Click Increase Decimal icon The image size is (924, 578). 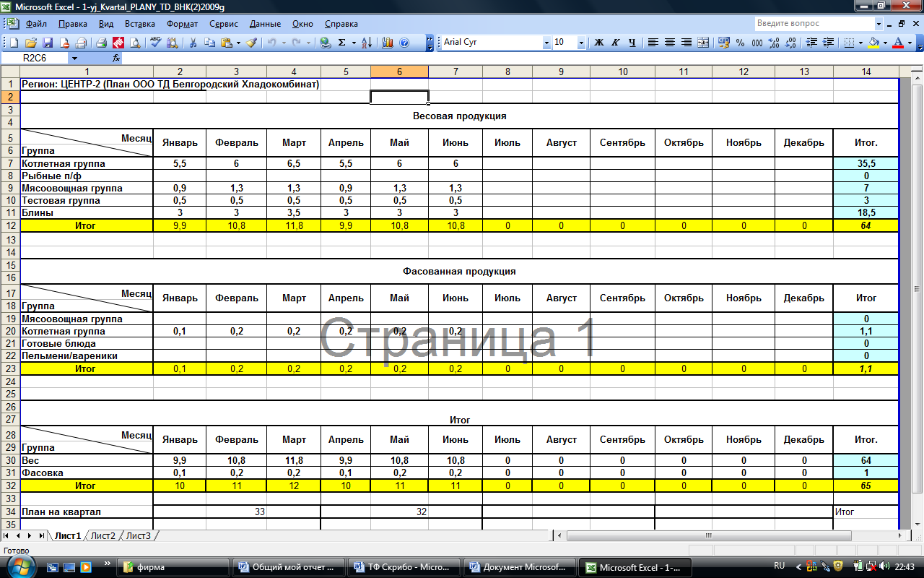(774, 43)
